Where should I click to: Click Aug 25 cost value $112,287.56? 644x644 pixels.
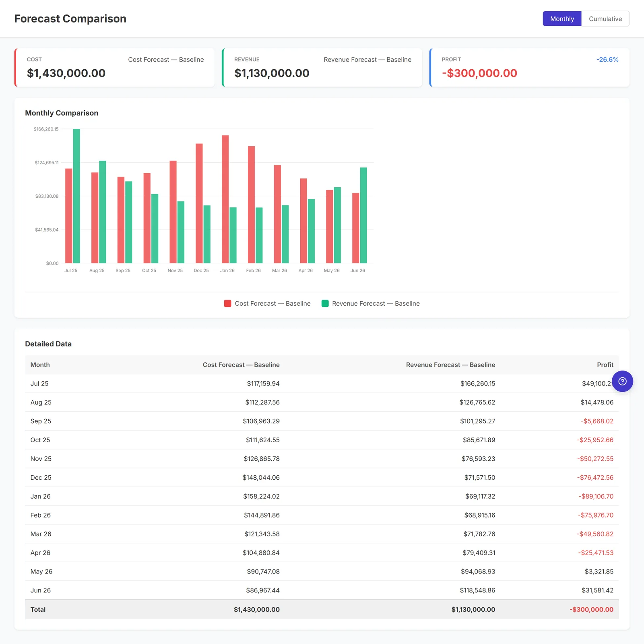[262, 402]
